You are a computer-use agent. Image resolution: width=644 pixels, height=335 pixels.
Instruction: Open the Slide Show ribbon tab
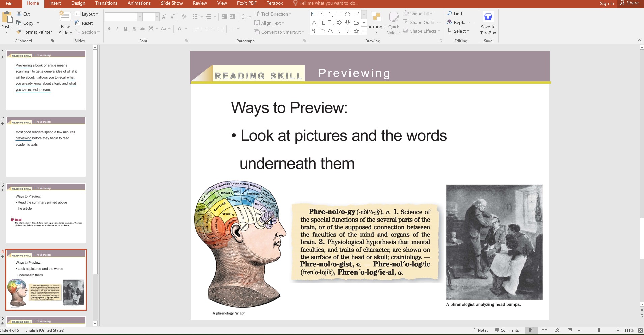(x=171, y=3)
